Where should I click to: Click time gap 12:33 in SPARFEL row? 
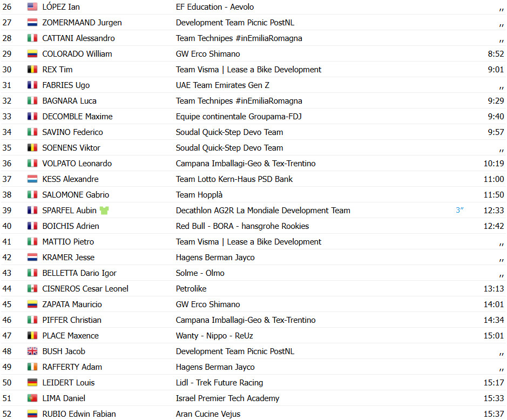[x=494, y=211]
